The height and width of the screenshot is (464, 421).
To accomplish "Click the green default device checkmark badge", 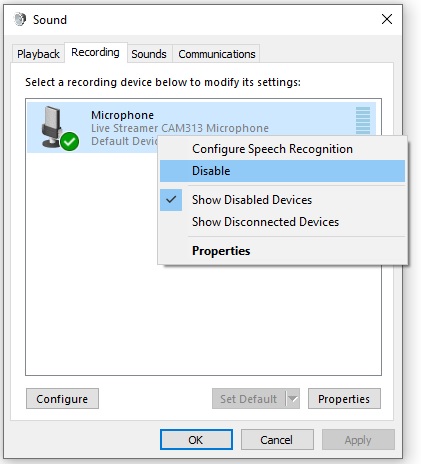I will (x=70, y=141).
